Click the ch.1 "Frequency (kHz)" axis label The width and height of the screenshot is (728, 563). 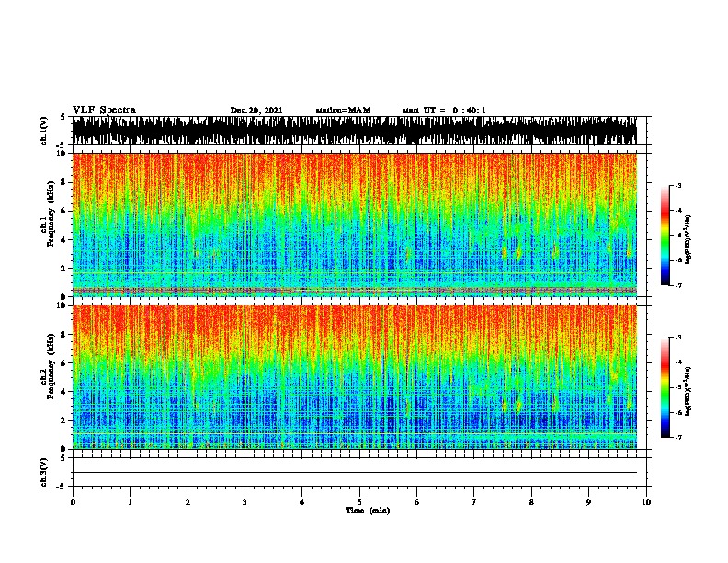click(x=51, y=214)
